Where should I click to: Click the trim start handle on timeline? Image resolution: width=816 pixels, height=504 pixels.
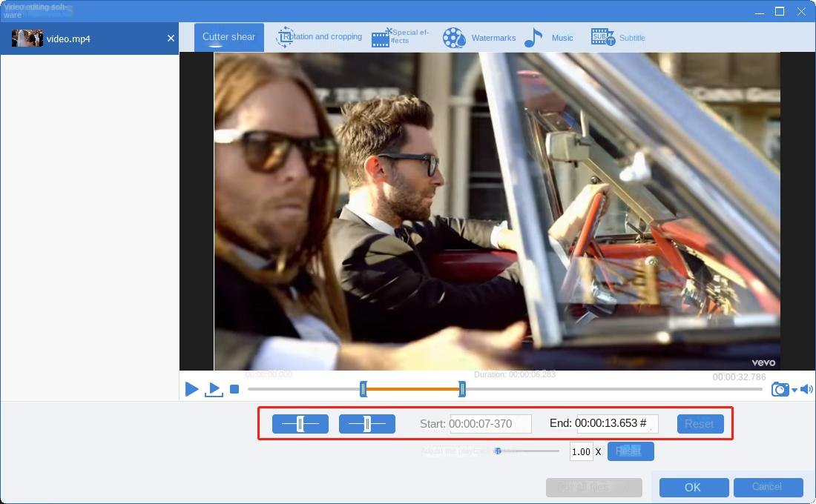click(x=363, y=388)
